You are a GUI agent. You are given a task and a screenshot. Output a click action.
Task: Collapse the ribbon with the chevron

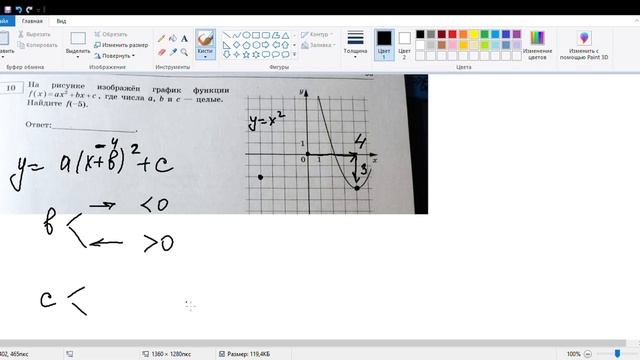coord(637,21)
